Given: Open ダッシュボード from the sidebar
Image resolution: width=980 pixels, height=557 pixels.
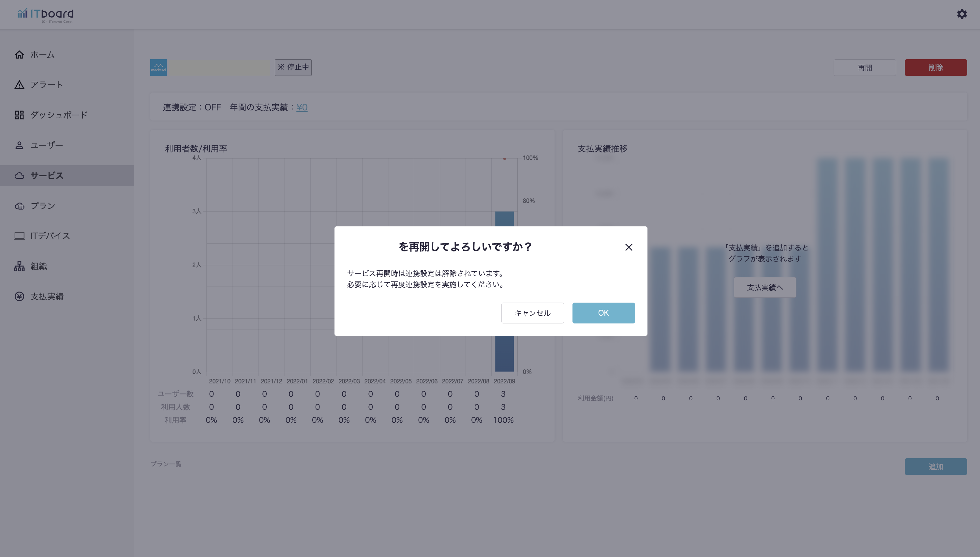Looking at the screenshot, I should point(59,115).
